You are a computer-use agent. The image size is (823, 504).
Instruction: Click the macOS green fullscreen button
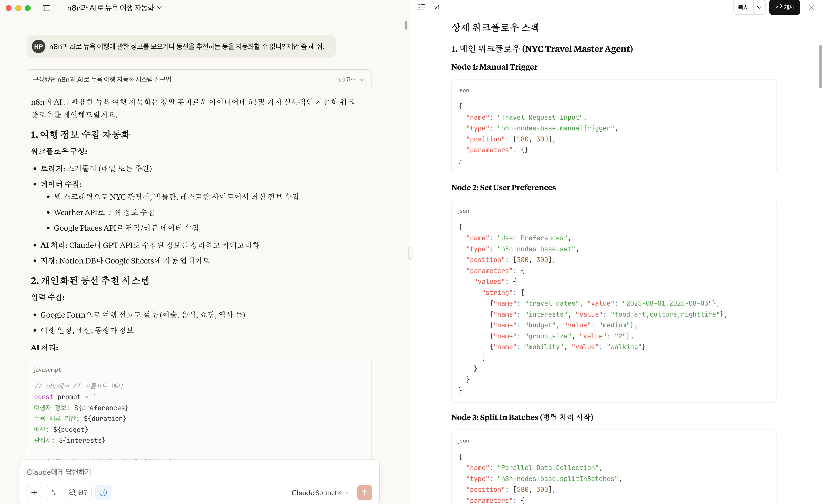point(28,8)
